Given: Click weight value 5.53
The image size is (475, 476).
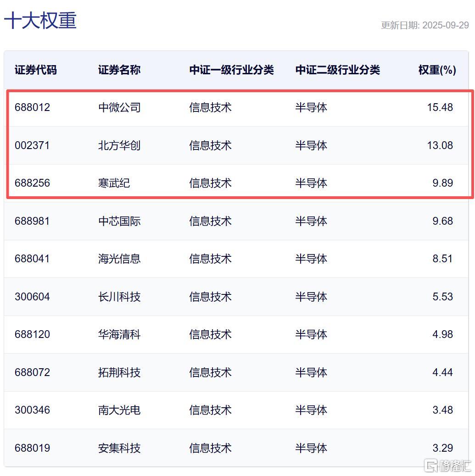Looking at the screenshot, I should (442, 296).
